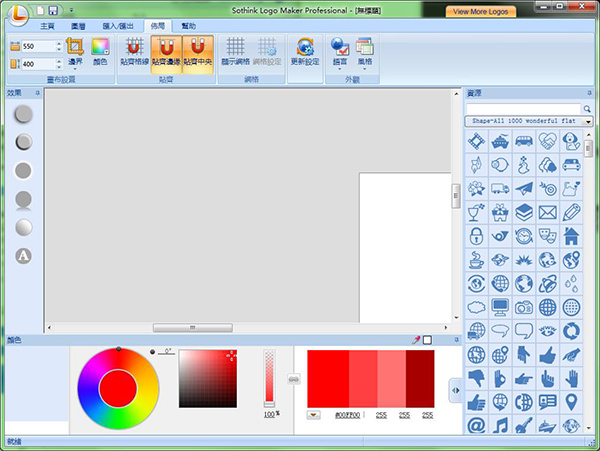
Task: Switch to the 圖層 (Layer) tab
Action: point(78,26)
